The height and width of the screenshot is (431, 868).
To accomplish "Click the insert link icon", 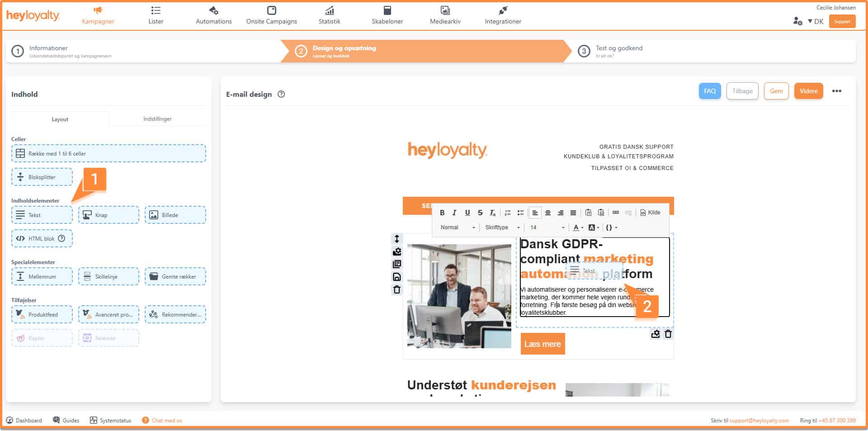I will coord(615,213).
